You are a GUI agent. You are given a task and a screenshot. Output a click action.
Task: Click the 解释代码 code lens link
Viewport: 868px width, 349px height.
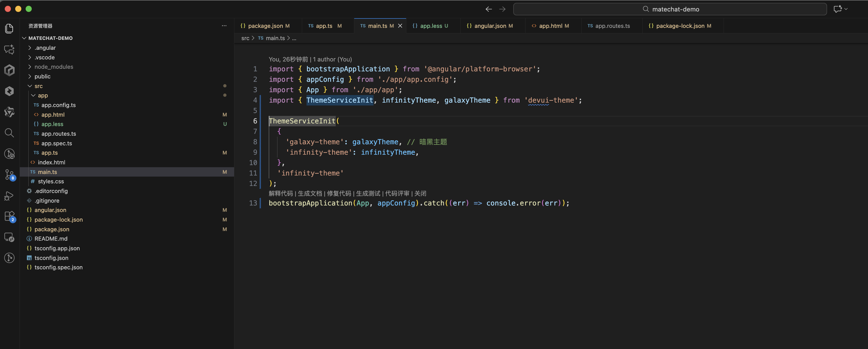[281, 194]
